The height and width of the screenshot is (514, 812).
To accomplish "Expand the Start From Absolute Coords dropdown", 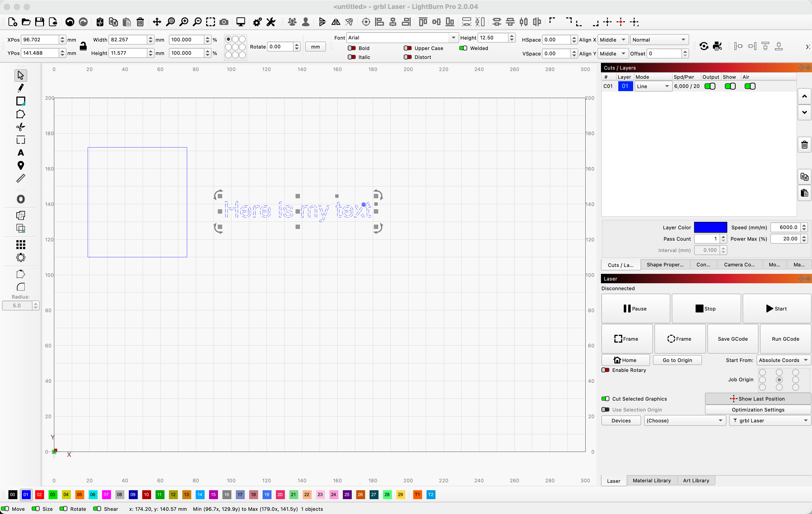I will [x=783, y=360].
